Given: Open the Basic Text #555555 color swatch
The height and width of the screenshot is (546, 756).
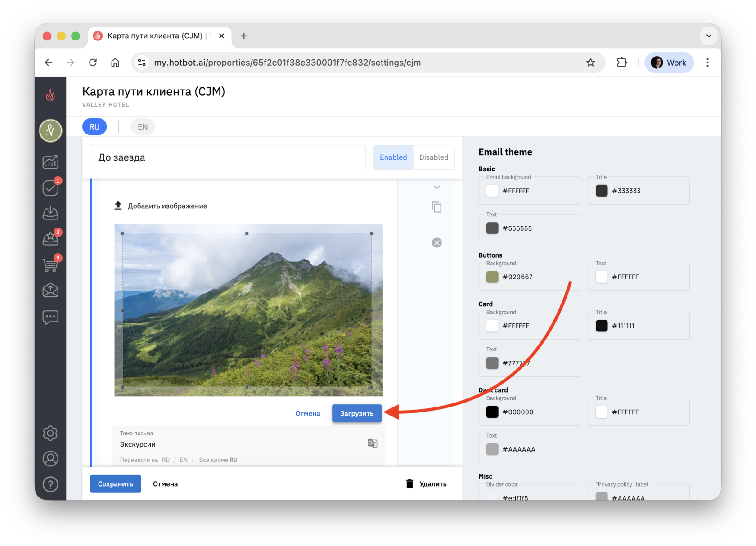Looking at the screenshot, I should pos(492,228).
